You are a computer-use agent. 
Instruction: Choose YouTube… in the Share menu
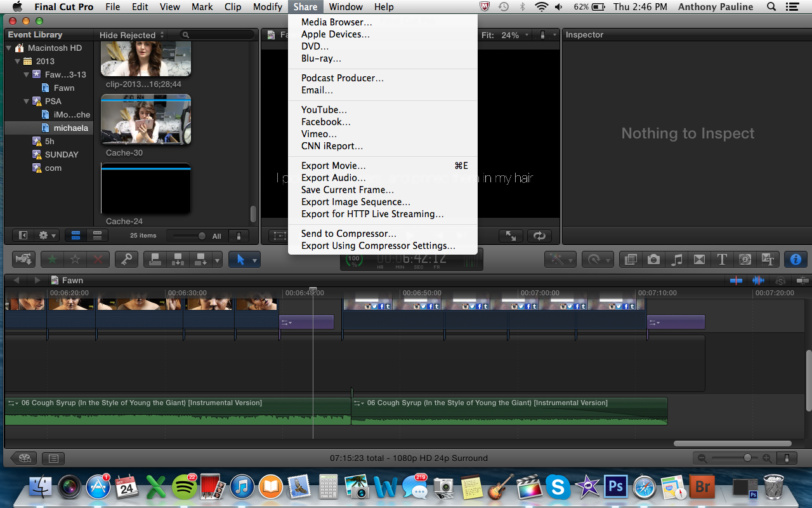[383, 110]
